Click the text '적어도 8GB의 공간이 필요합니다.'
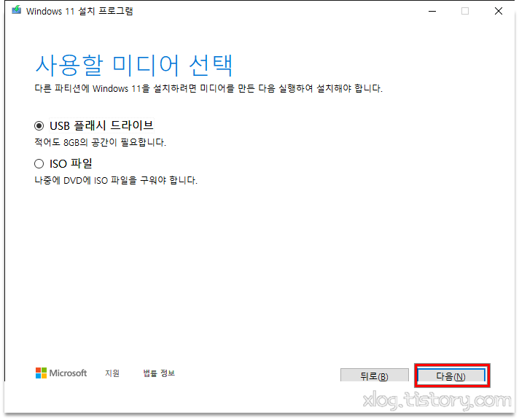Image resolution: width=519 pixels, height=420 pixels. tap(101, 142)
